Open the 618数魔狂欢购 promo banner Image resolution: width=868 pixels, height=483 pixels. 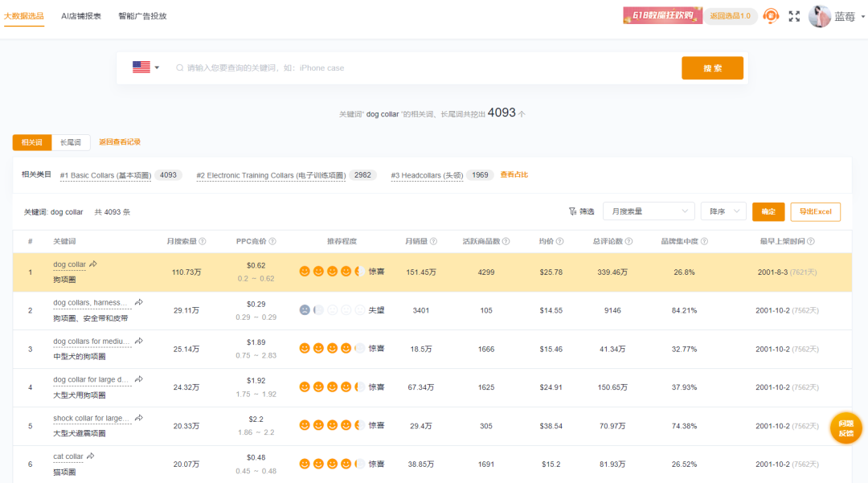662,15
